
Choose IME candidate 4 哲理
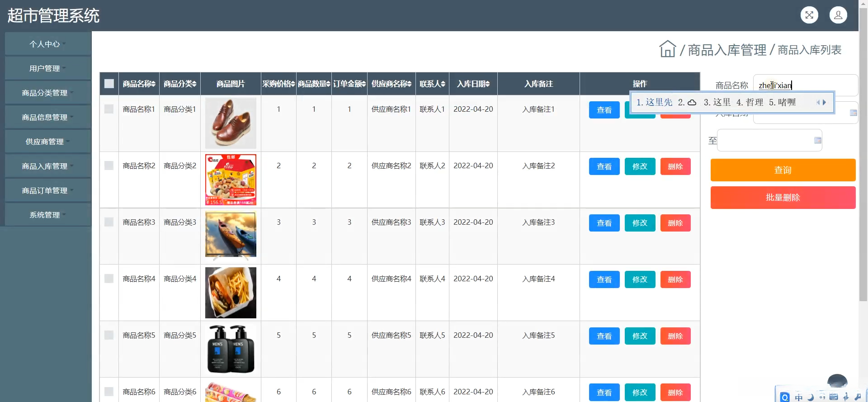click(750, 103)
